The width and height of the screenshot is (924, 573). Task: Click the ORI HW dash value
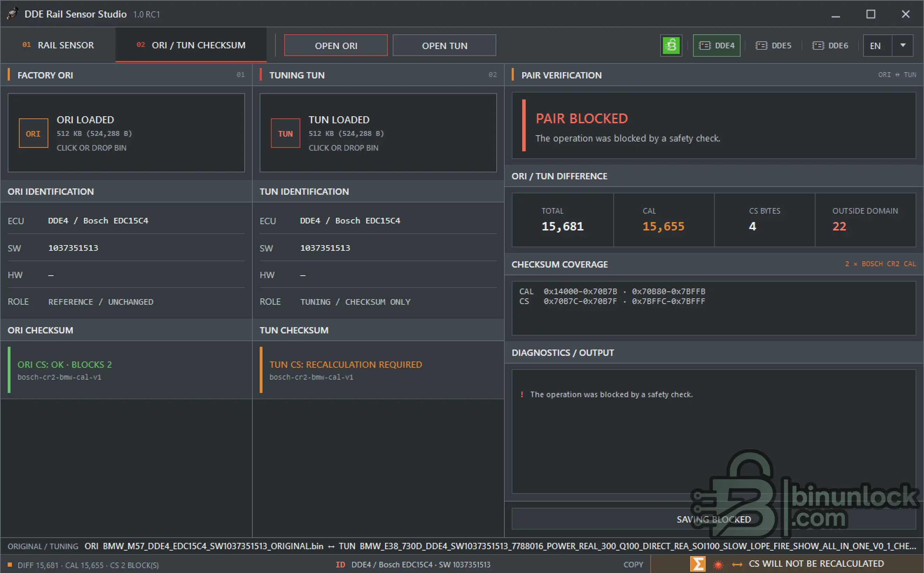51,275
